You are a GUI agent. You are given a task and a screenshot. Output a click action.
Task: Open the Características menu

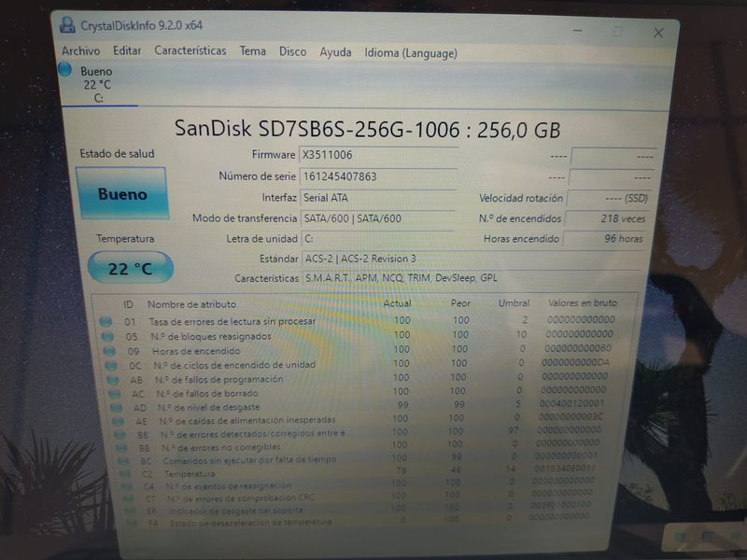pos(190,50)
